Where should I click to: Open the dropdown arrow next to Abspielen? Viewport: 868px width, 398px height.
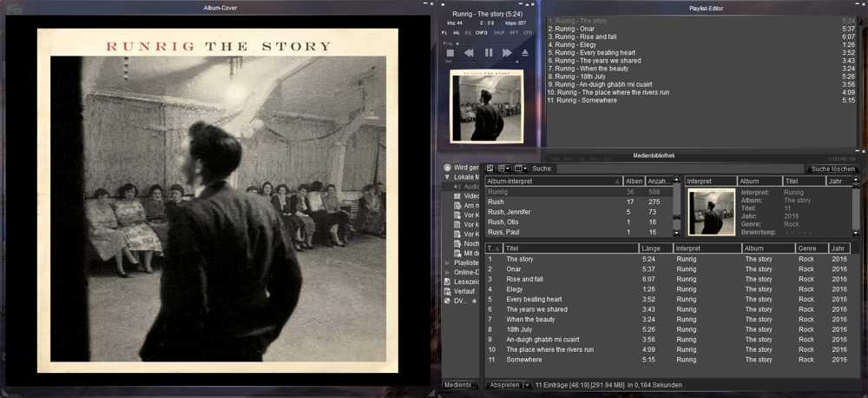[x=526, y=385]
